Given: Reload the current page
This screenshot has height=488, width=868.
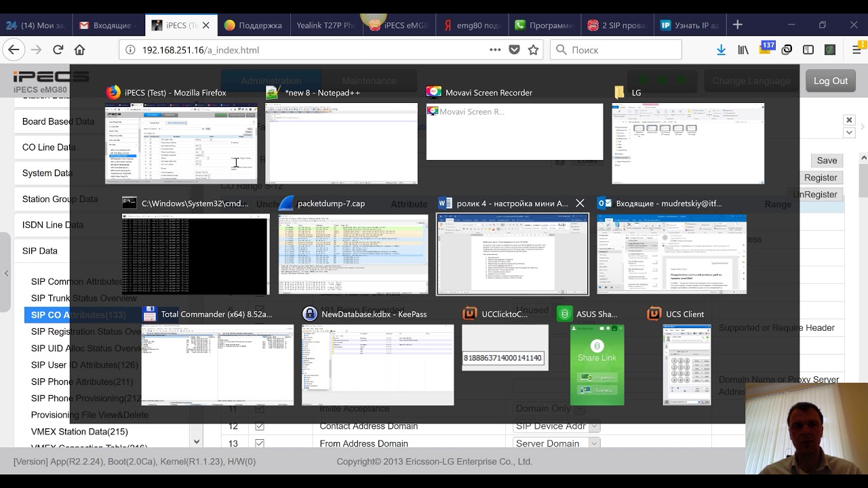Looking at the screenshot, I should [x=58, y=49].
